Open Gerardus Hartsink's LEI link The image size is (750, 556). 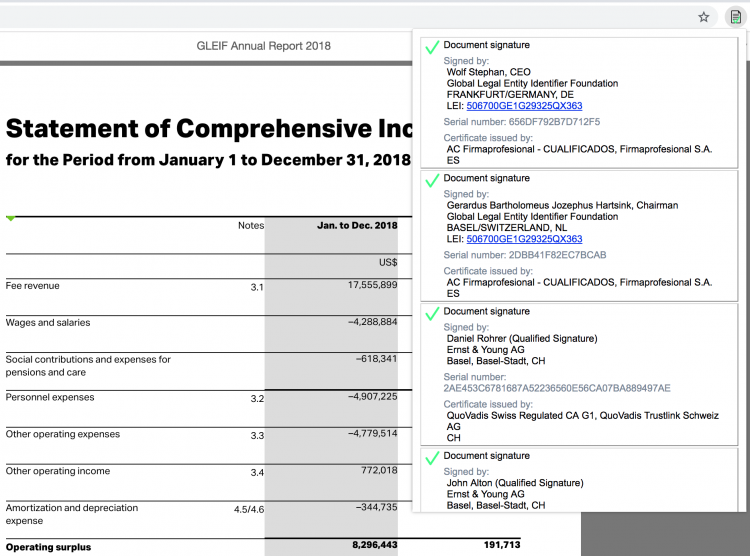[524, 239]
